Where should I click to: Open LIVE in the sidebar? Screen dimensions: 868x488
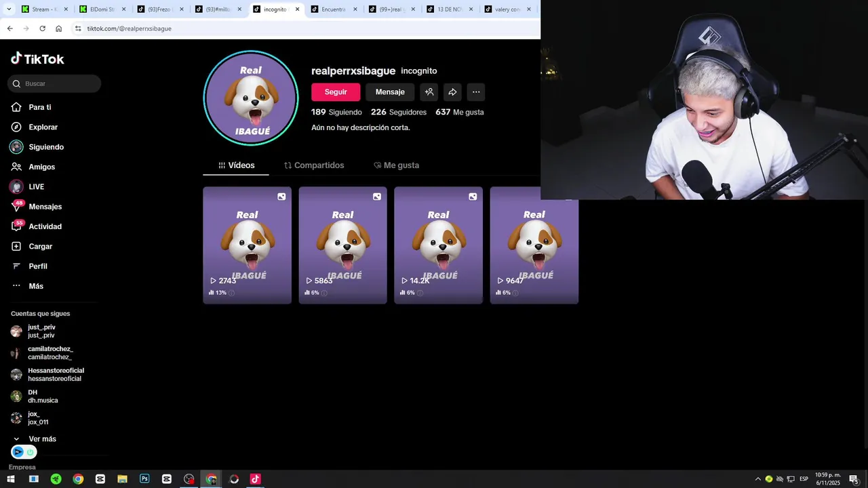tap(36, 186)
